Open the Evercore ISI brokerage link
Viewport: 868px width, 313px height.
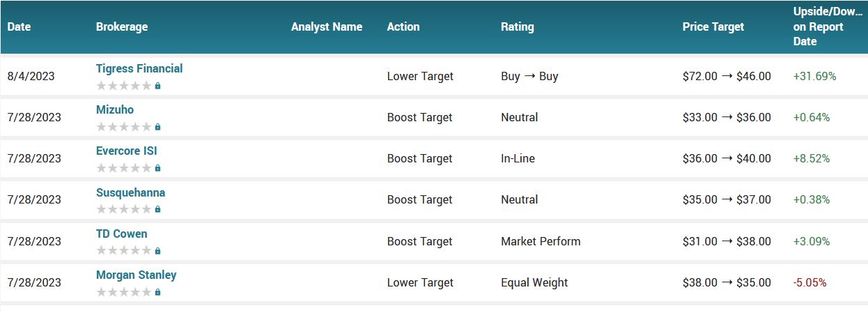click(127, 151)
